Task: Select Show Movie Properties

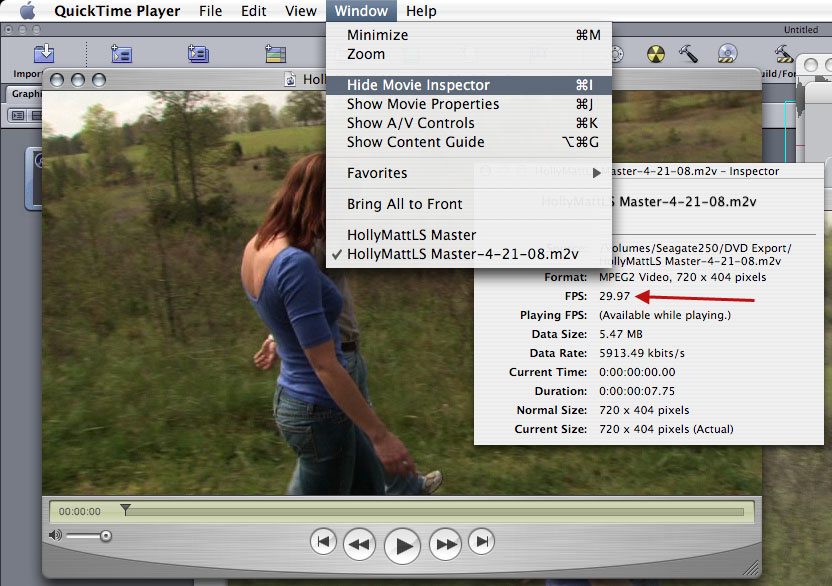Action: tap(469, 104)
